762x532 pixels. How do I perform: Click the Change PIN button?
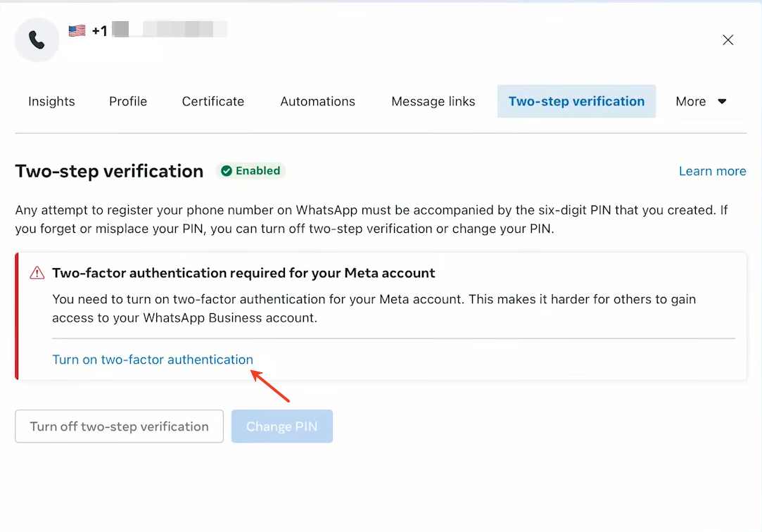[282, 426]
